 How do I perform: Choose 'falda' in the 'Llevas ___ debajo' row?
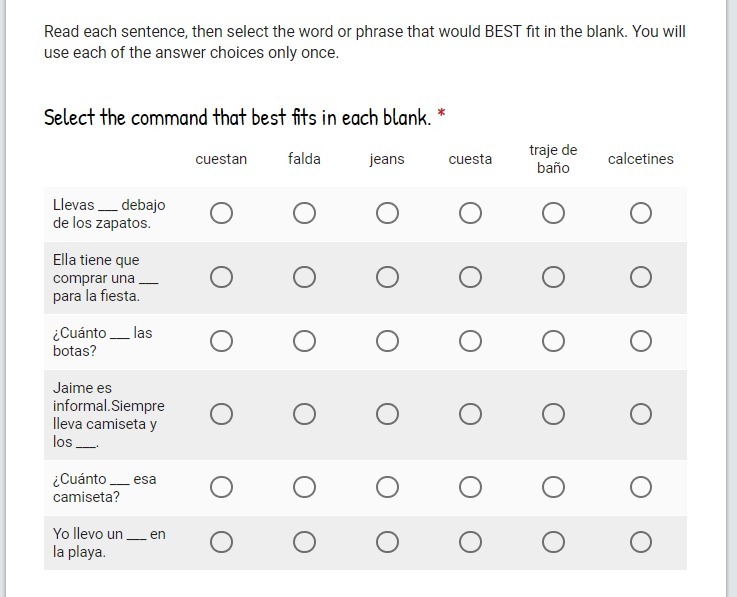305,214
